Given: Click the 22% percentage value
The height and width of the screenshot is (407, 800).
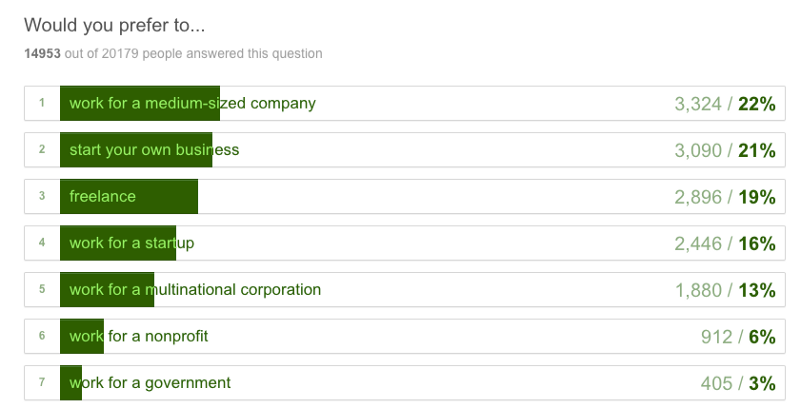Looking at the screenshot, I should coord(757,104).
